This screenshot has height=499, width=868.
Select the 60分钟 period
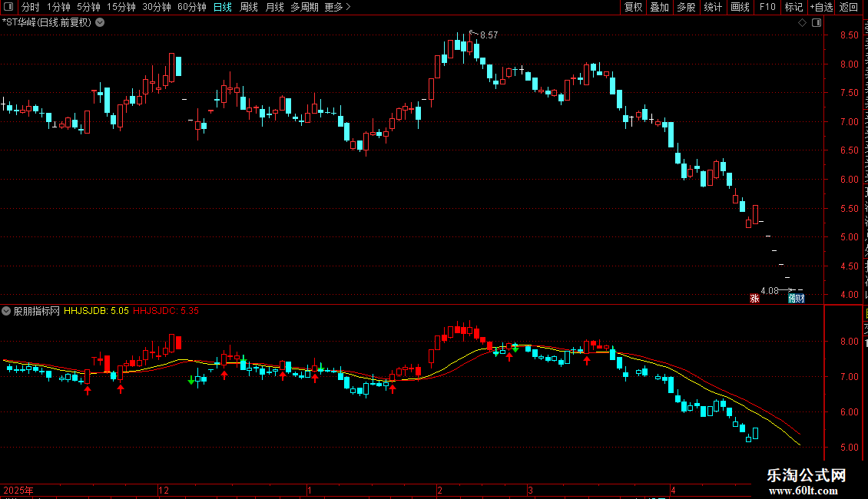coord(191,7)
